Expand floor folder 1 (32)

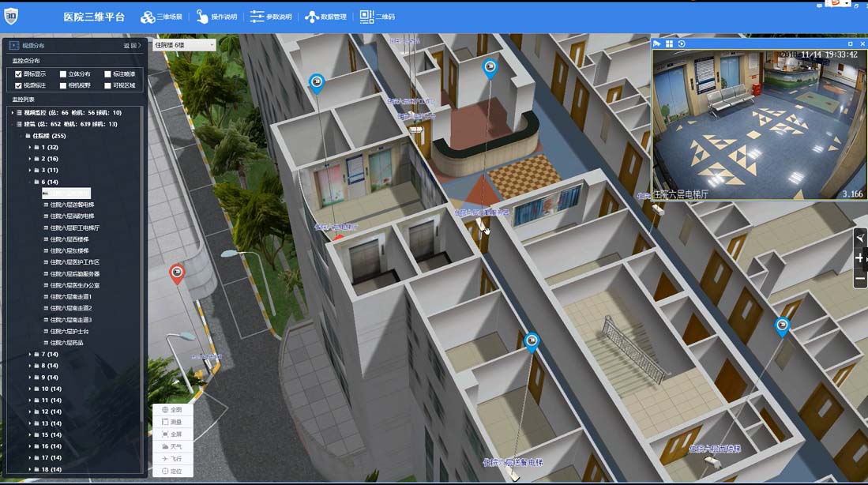[x=30, y=147]
